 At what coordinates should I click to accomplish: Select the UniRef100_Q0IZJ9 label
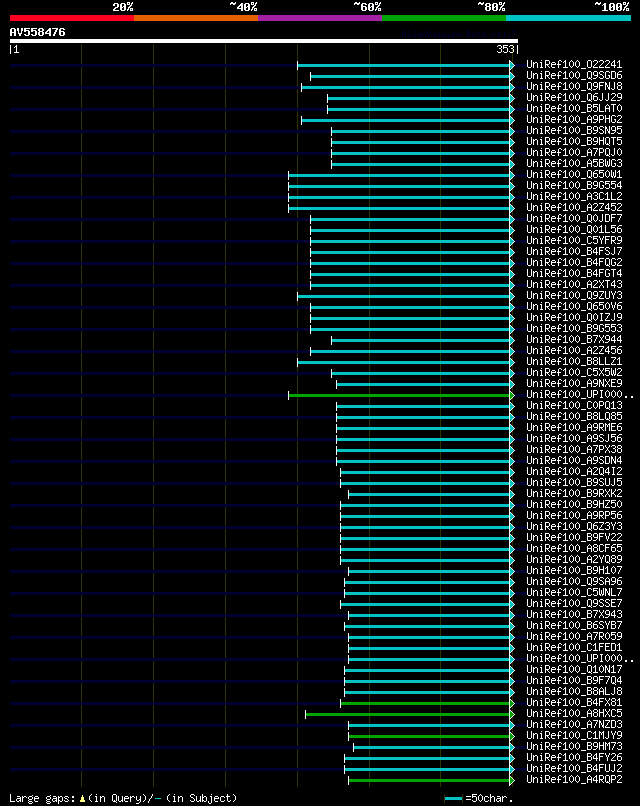[x=574, y=317]
